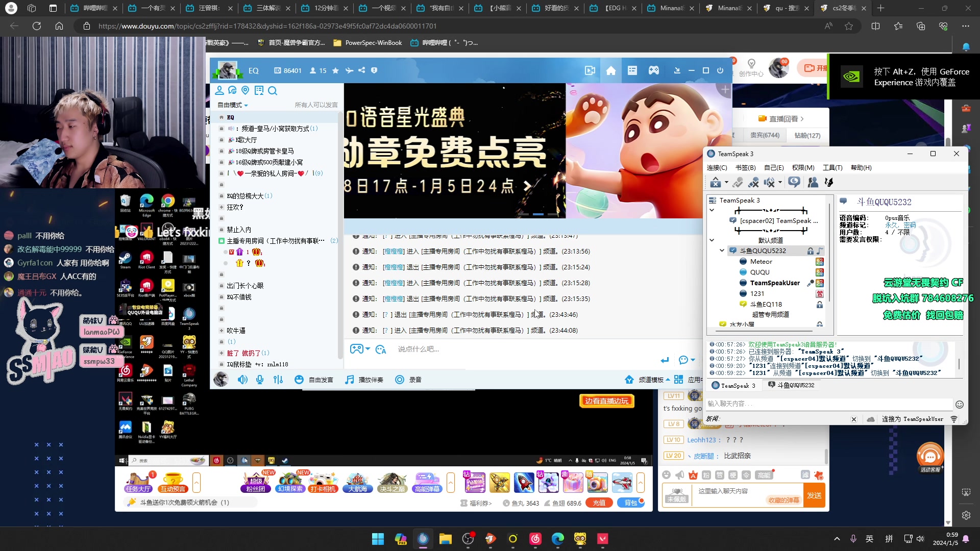
Task: Switch to 斗鱼QUQU5232 chat tab in TeamSpeak
Action: point(792,385)
